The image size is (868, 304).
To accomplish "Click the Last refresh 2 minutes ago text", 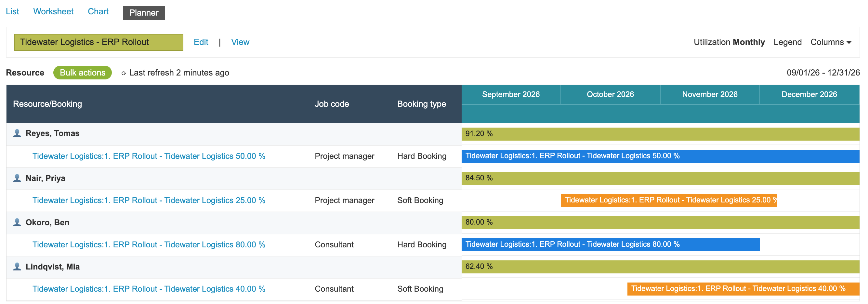I will pyautogui.click(x=179, y=73).
